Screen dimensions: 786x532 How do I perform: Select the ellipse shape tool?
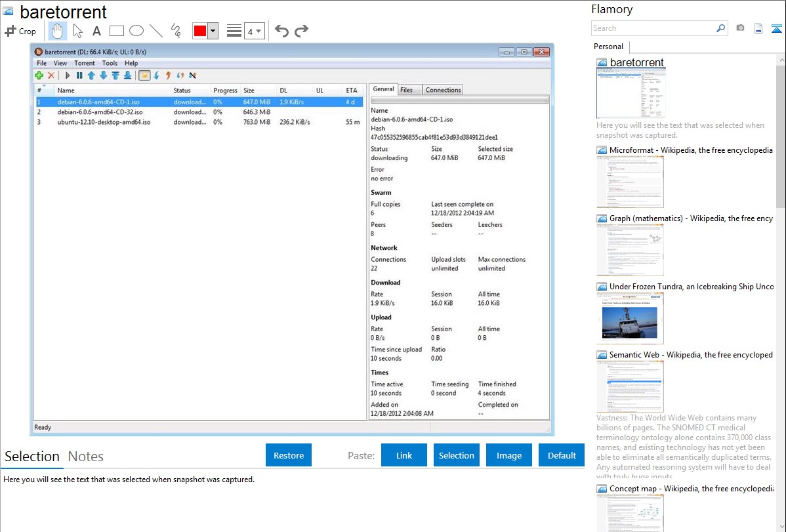point(136,31)
